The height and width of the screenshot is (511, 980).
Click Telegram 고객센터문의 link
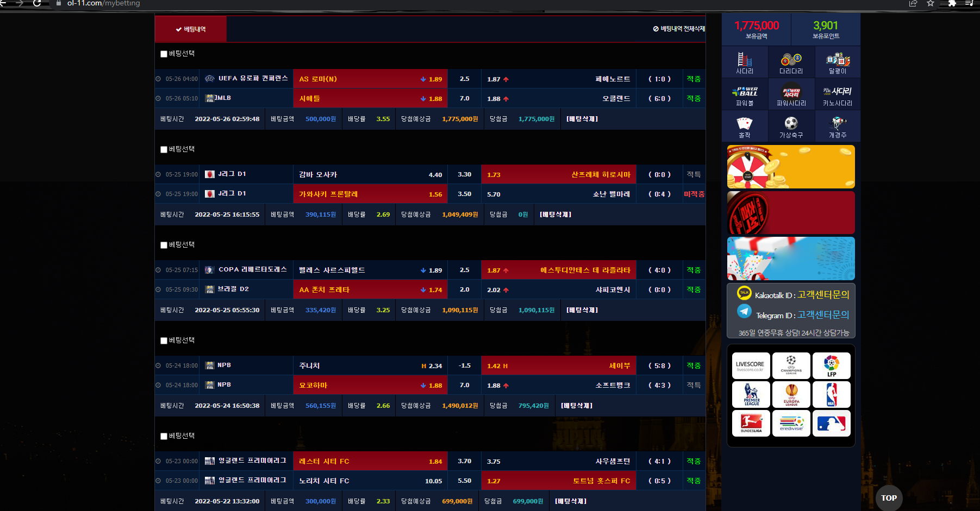[823, 314]
